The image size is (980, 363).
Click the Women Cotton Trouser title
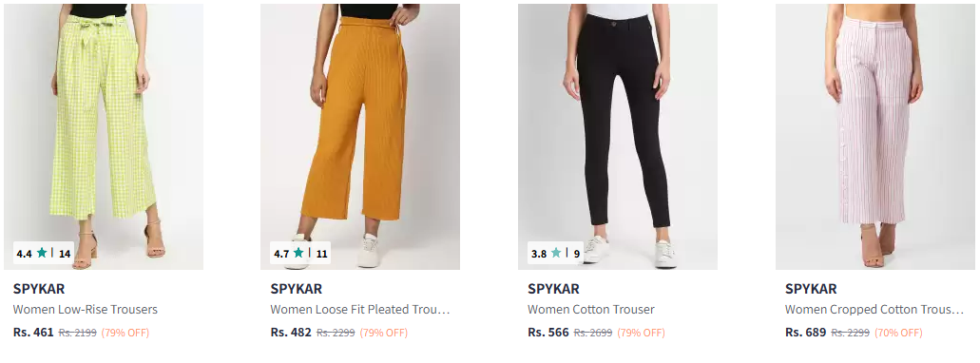click(x=590, y=309)
